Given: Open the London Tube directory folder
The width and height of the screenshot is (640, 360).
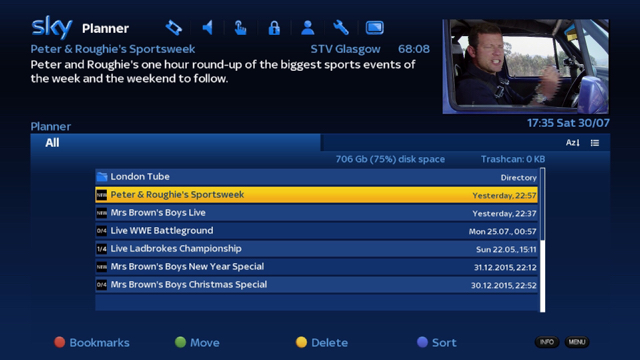Looking at the screenshot, I should 316,177.
